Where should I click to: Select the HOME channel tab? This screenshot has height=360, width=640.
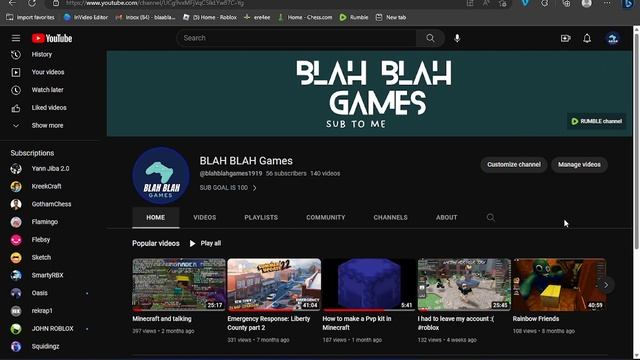tap(156, 218)
